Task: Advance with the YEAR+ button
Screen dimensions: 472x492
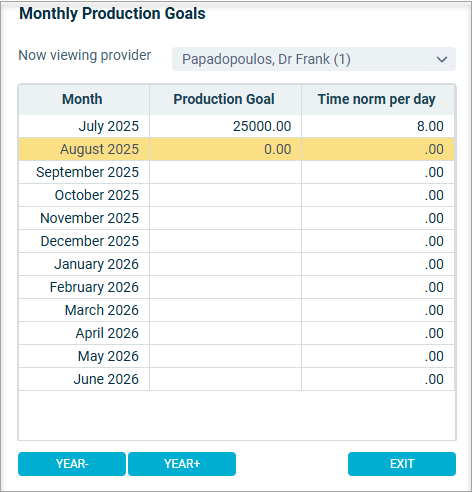Action: coord(182,464)
